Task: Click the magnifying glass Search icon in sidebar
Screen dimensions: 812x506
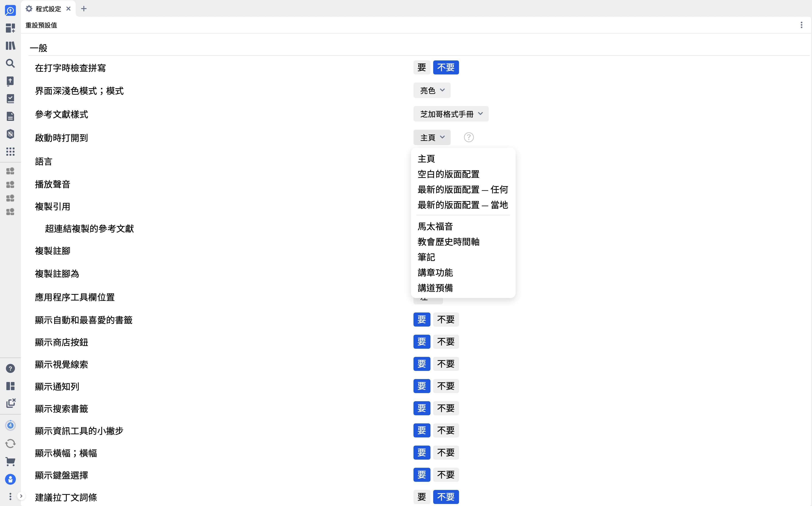Action: 10,63
